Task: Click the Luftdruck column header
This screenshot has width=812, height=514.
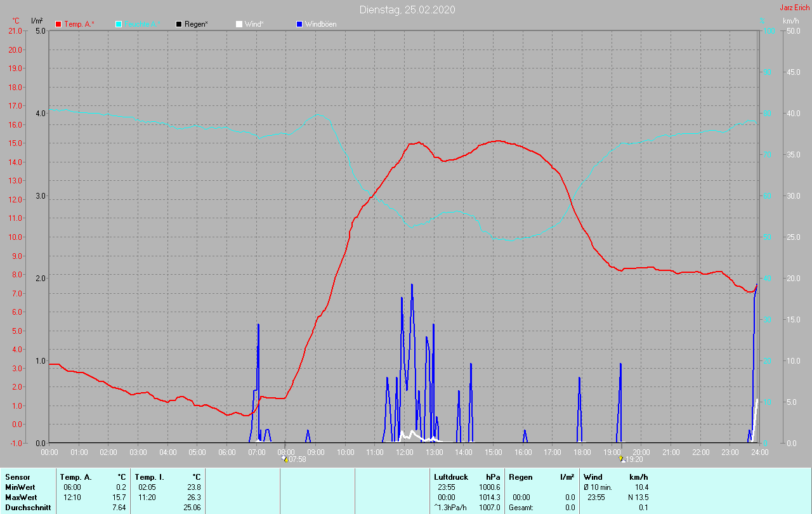Action: (450, 477)
